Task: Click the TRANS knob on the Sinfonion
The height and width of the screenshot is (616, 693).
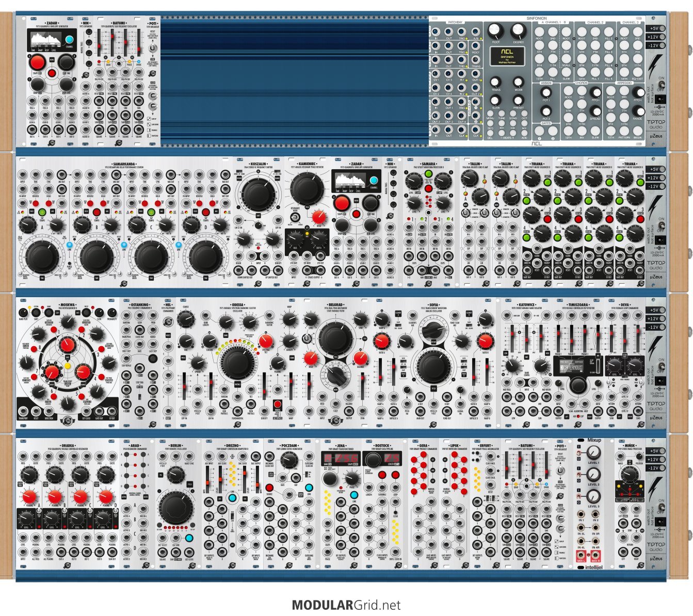Action: [x=496, y=82]
